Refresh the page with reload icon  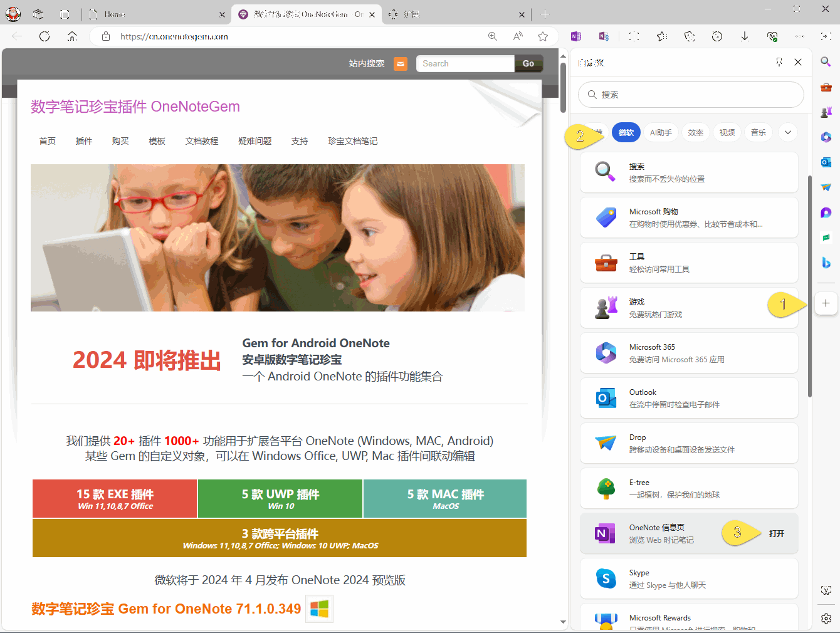[x=45, y=36]
